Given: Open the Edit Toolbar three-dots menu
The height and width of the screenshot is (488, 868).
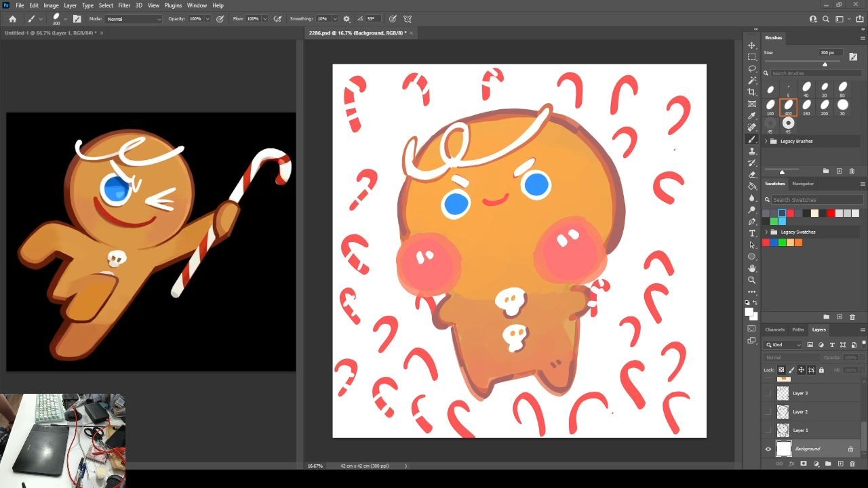Looking at the screenshot, I should pos(751,292).
